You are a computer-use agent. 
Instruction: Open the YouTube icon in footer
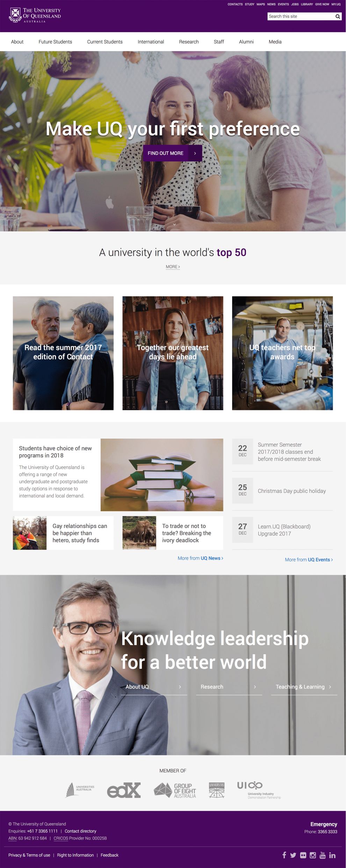click(323, 855)
